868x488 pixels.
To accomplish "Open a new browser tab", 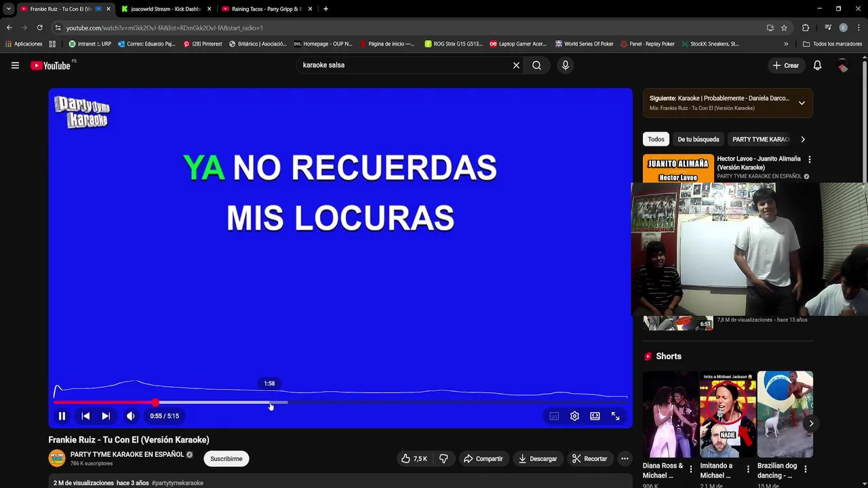I will pyautogui.click(x=325, y=9).
